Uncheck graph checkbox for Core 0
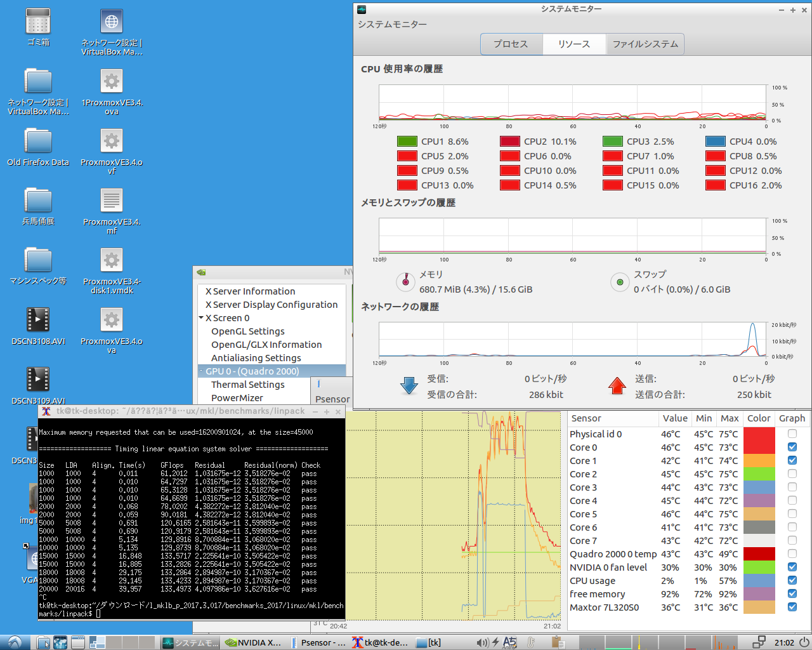Image resolution: width=812 pixels, height=650 pixels. click(x=792, y=448)
